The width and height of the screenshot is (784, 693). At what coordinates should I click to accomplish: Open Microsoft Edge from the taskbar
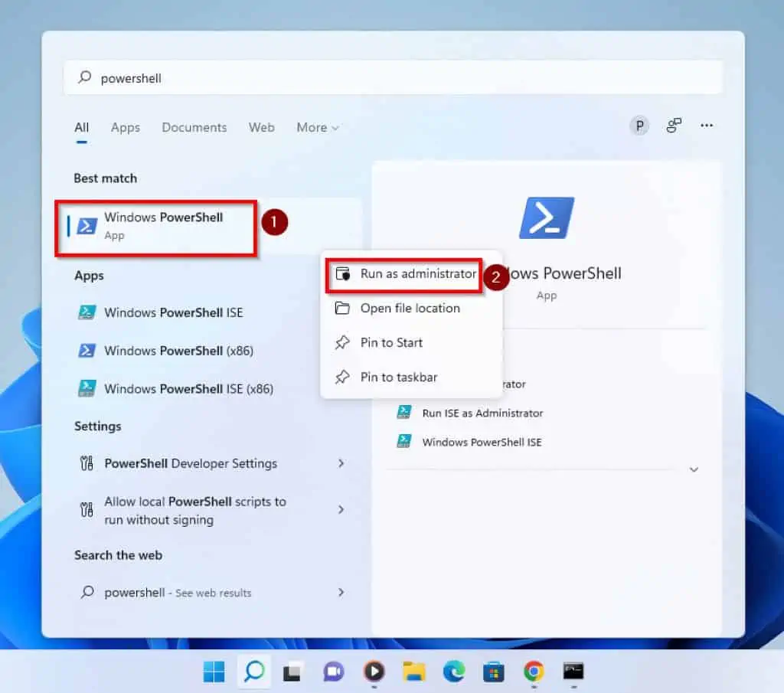click(x=453, y=672)
